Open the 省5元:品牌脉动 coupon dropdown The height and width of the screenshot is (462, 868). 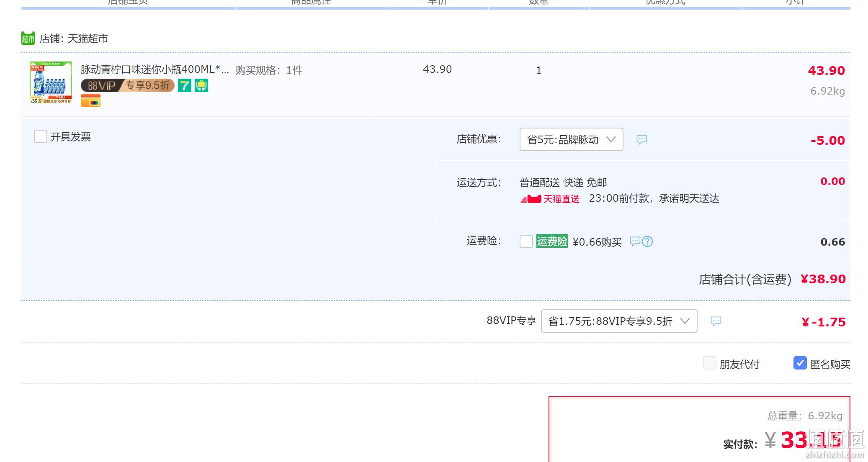[572, 139]
